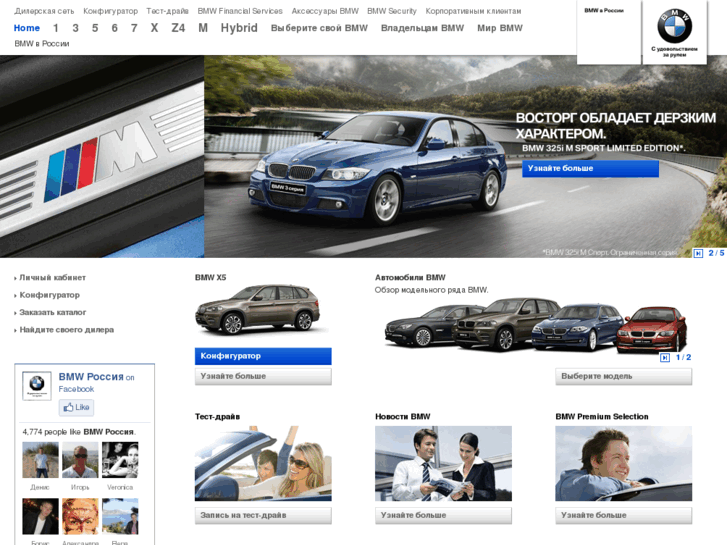Open BMW Financial Services link
Screen dimensions: 727x545
click(x=240, y=11)
